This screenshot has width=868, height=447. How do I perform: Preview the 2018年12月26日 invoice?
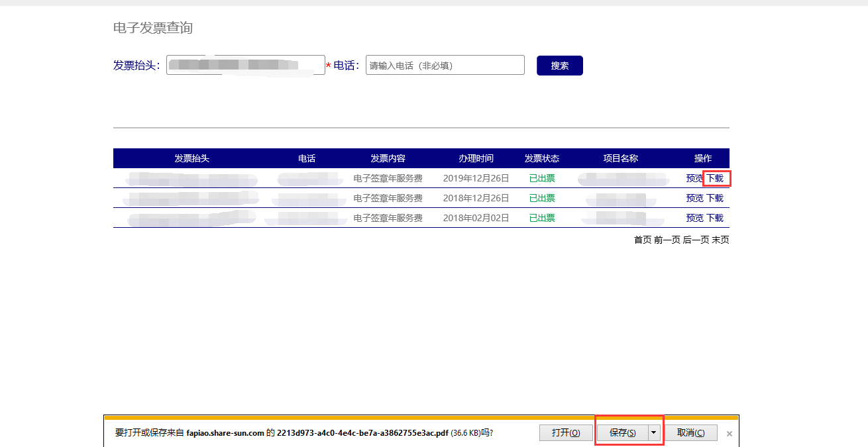[x=694, y=198]
